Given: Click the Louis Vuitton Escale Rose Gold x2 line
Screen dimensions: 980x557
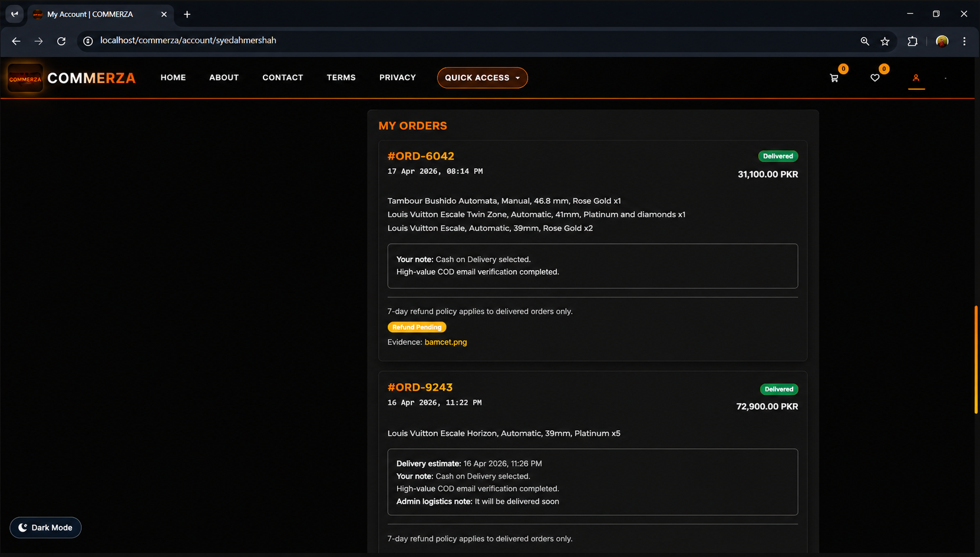Looking at the screenshot, I should (490, 228).
